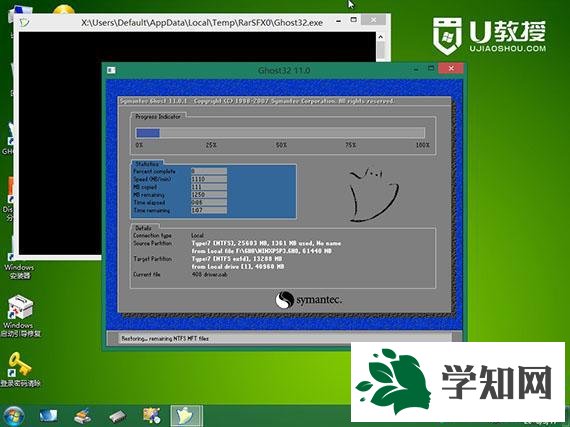Click the Speed (MB/min) value 1110
The width and height of the screenshot is (570, 427).
tap(209, 179)
